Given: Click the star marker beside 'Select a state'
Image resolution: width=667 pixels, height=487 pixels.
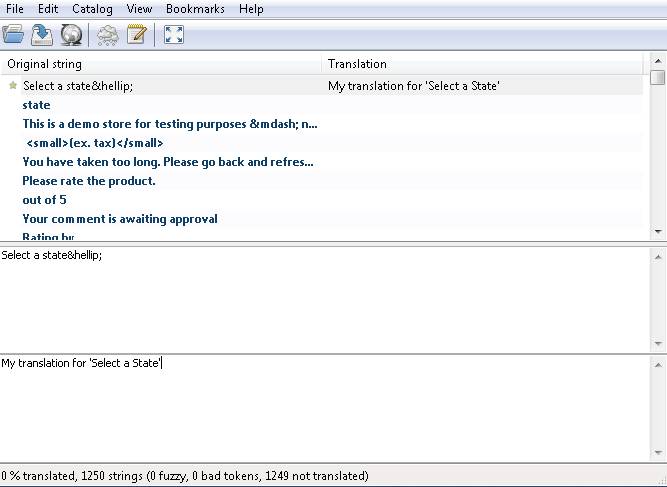Looking at the screenshot, I should pyautogui.click(x=13, y=85).
